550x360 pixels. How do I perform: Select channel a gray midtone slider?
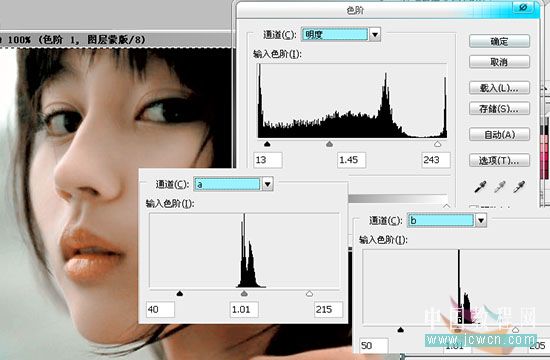tap(244, 293)
